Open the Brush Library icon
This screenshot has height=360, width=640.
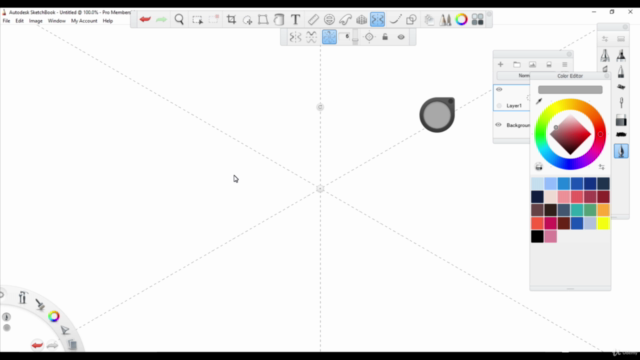point(621,39)
